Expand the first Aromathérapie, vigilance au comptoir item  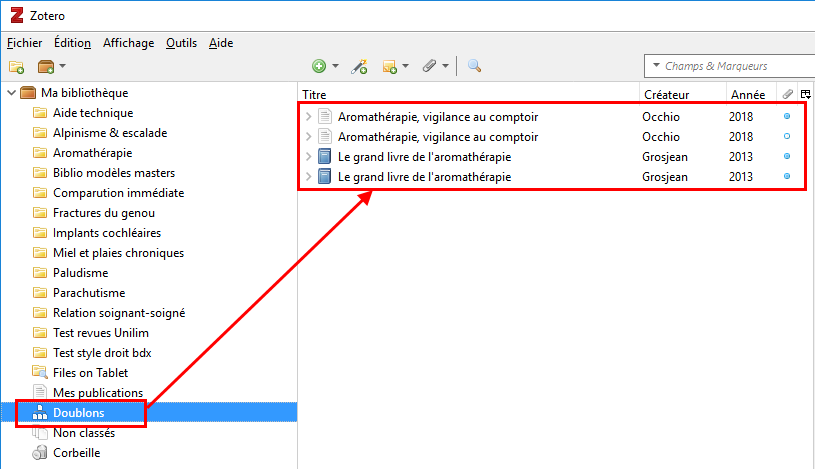pyautogui.click(x=309, y=117)
